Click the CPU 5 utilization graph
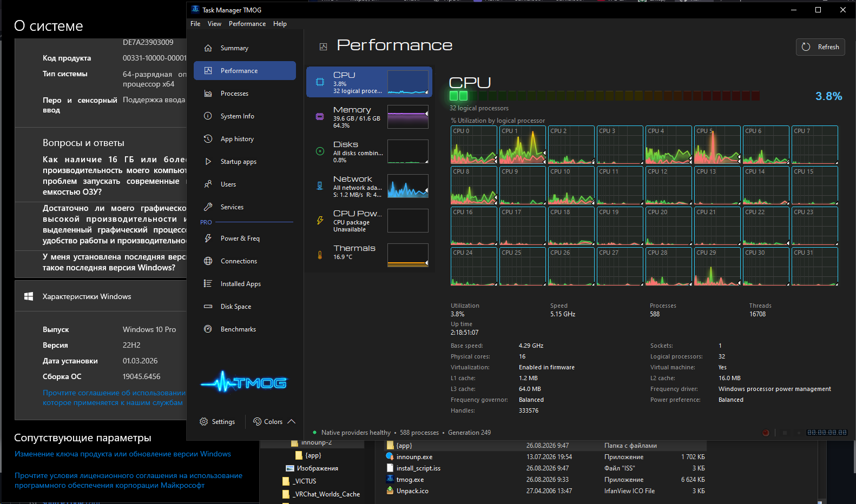The height and width of the screenshot is (504, 856). (717, 145)
